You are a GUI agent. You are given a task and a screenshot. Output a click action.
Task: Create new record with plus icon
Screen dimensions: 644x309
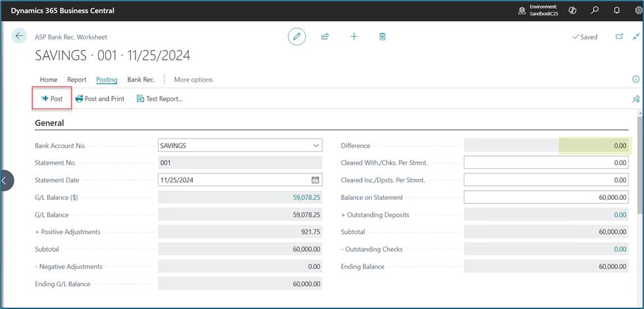click(354, 37)
